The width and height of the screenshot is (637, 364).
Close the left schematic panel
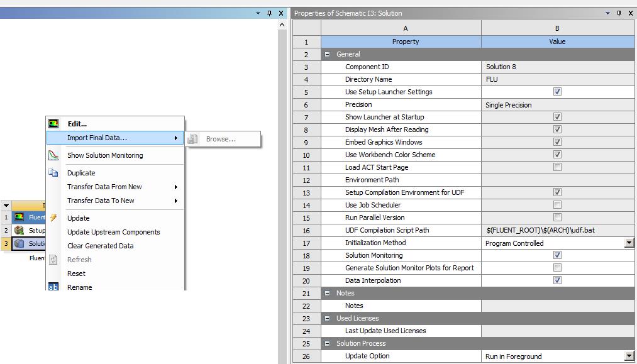[280, 13]
